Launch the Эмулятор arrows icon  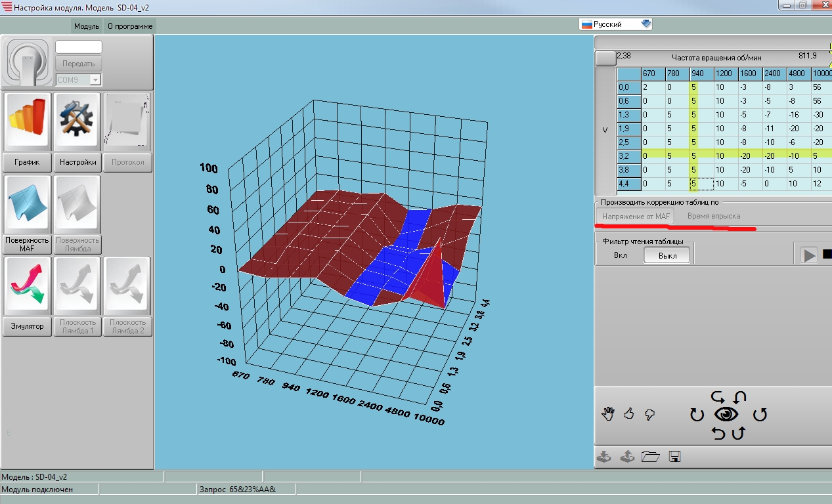[x=28, y=285]
